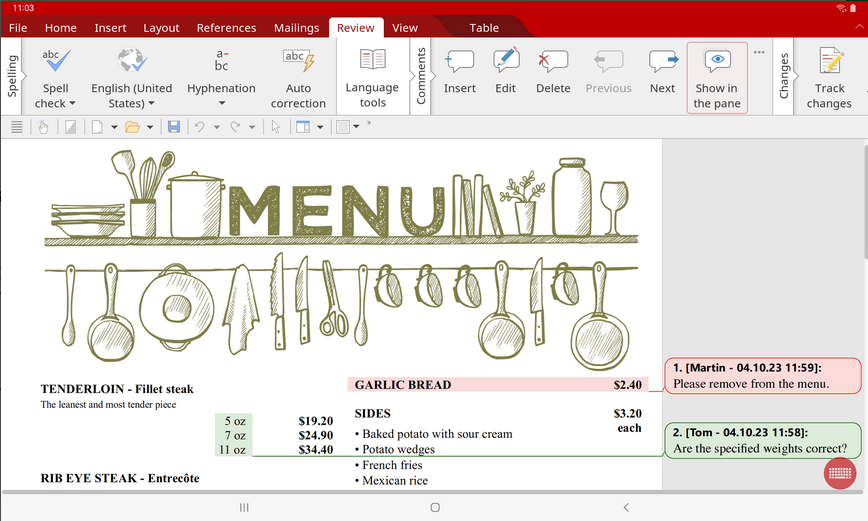Redo the last action

[235, 127]
